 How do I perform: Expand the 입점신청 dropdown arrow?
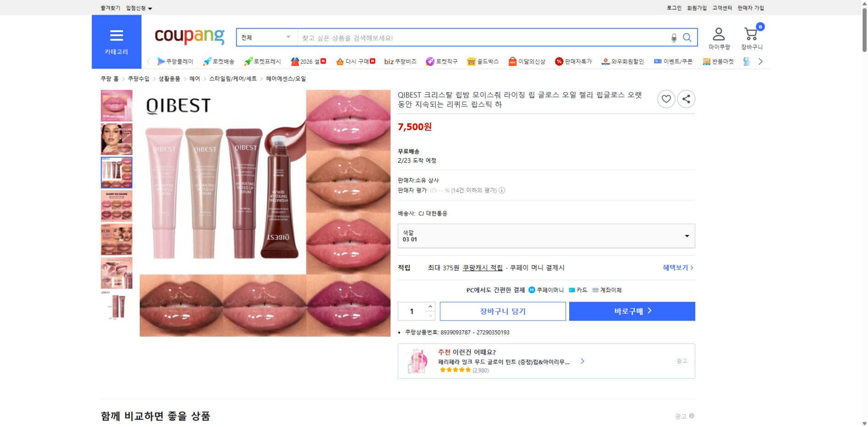(150, 8)
